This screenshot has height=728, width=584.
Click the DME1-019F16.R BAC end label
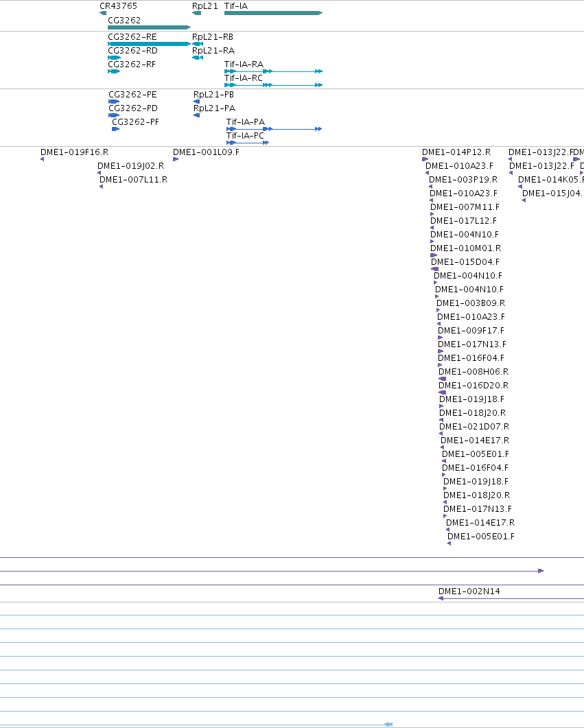click(x=74, y=152)
